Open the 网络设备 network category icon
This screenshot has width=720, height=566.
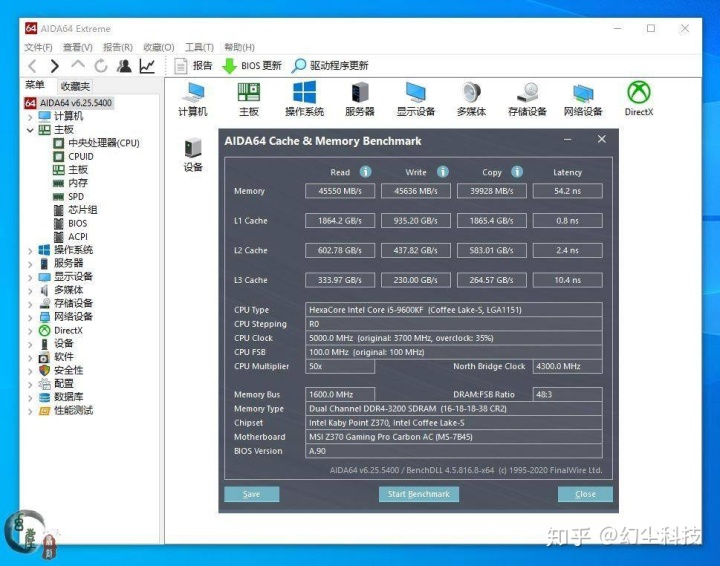click(x=583, y=99)
